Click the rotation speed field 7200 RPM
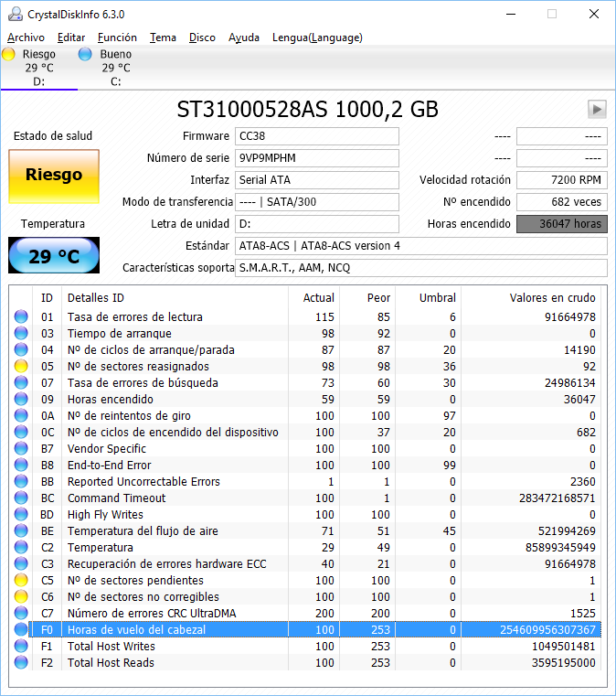 561,180
